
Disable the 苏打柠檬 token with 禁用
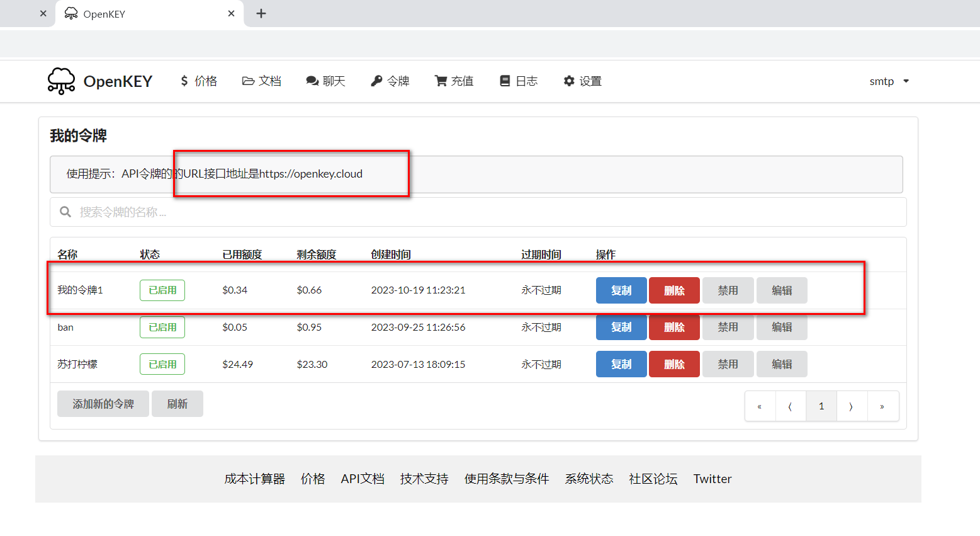[728, 364]
